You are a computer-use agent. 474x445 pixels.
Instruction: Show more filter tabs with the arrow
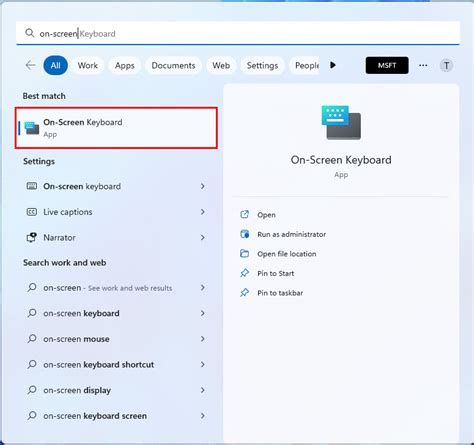pos(333,65)
